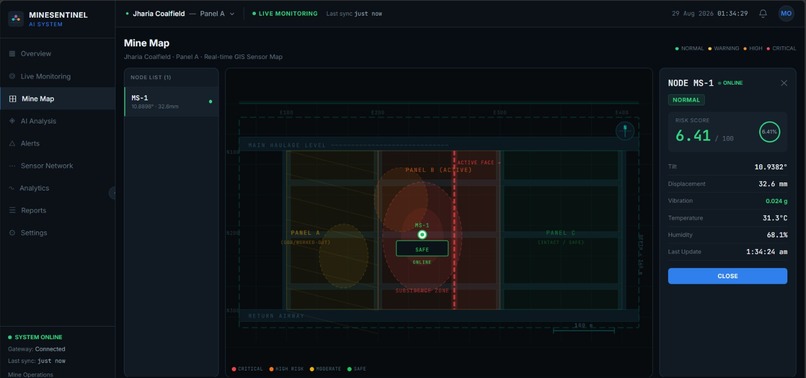
Task: Click the Displacement value 32.6 mm
Action: [773, 184]
